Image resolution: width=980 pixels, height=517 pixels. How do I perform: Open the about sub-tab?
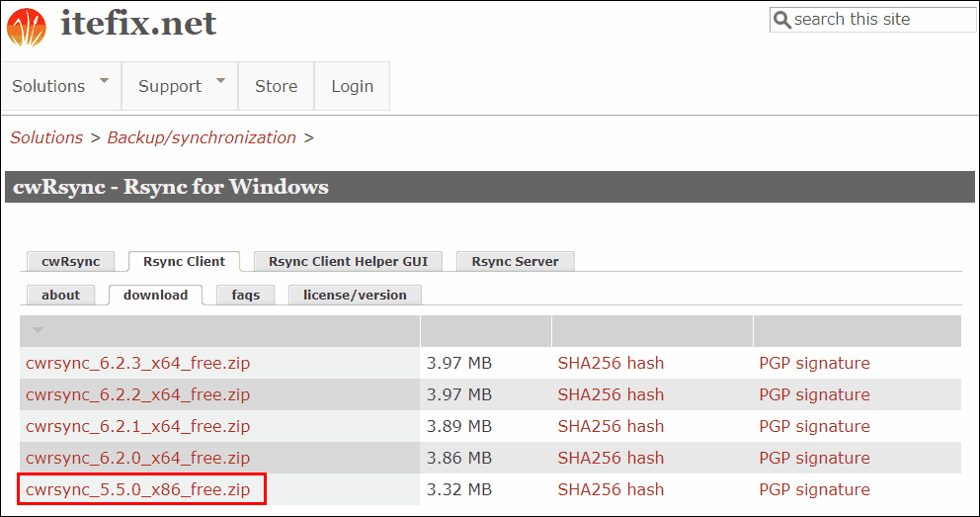point(60,295)
